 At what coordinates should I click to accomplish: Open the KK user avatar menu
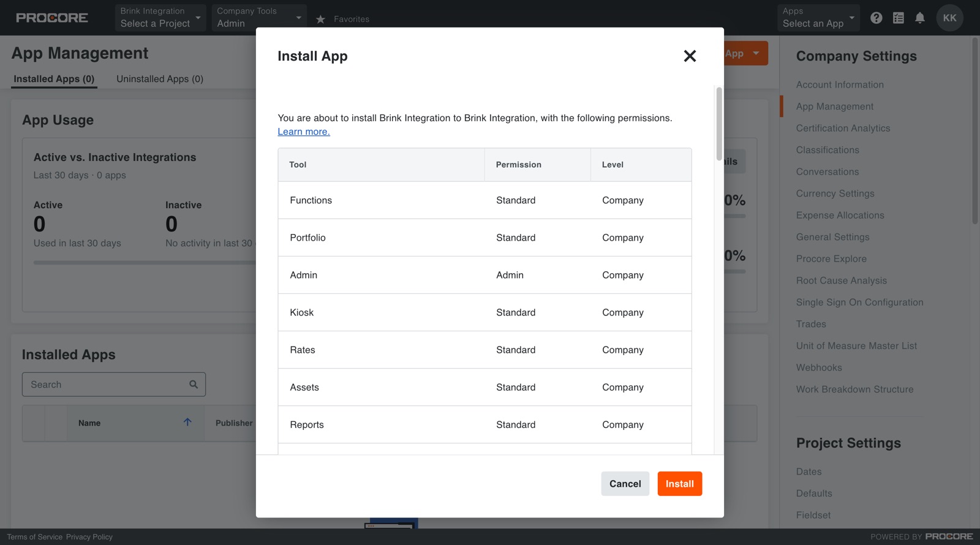click(949, 18)
